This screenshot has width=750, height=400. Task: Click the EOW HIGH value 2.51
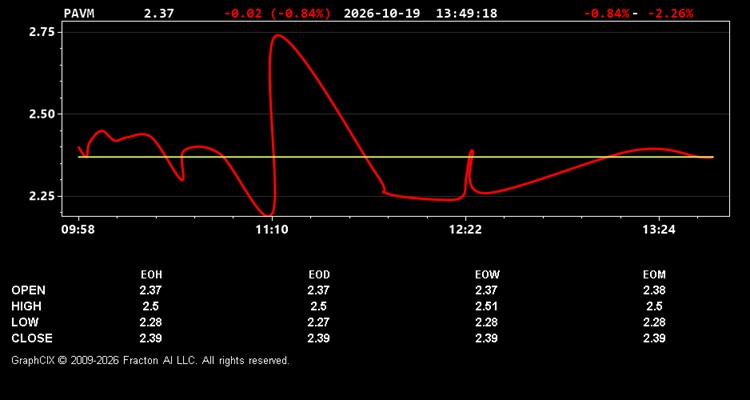tap(486, 306)
